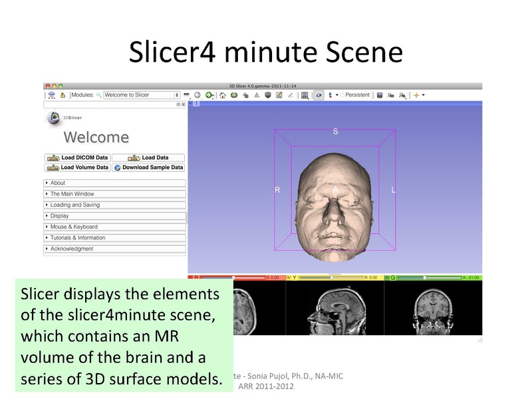This screenshot has height=399, width=532.
Task: Open the Modules selector showing Welcome to Slicer
Action: pos(142,95)
